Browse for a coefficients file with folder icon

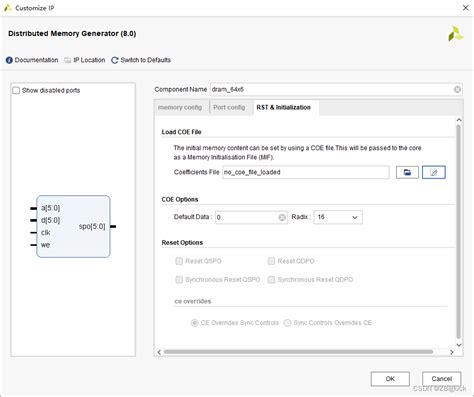[407, 172]
